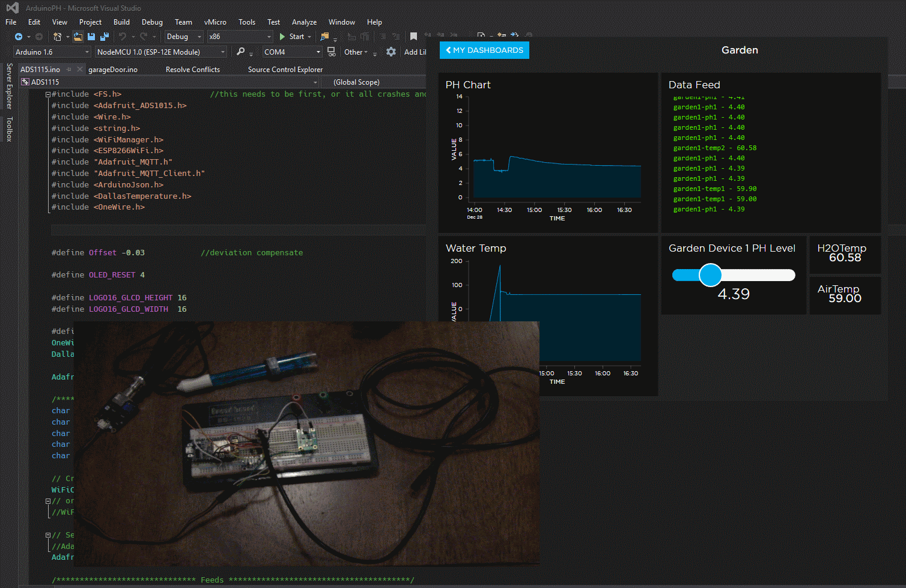Click the MY DASHBOARDS button
The image size is (906, 588).
point(484,50)
